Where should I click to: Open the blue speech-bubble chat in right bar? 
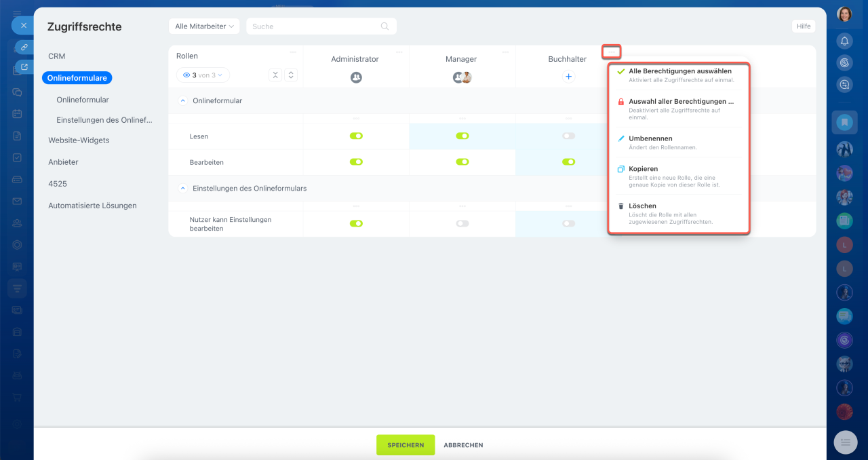point(844,315)
